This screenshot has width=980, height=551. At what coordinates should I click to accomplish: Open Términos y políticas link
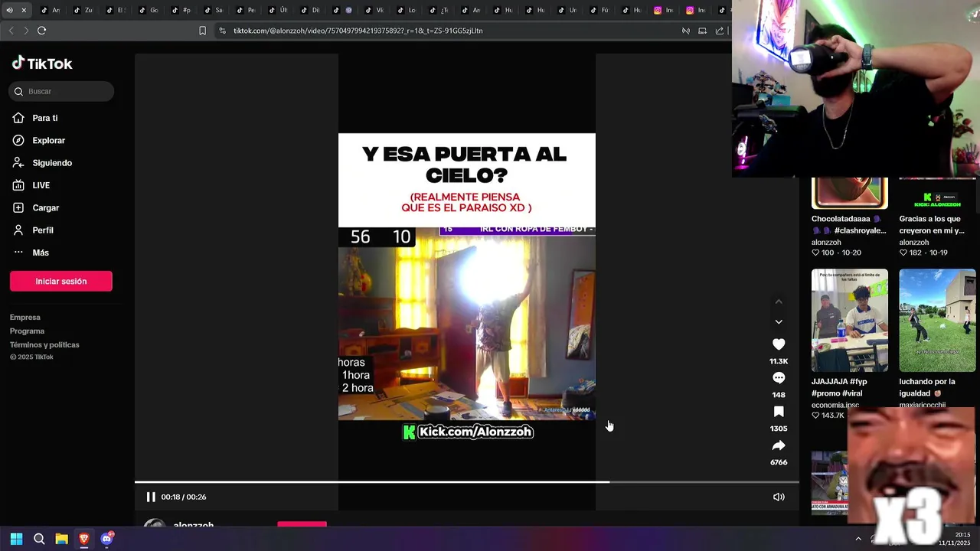click(44, 344)
